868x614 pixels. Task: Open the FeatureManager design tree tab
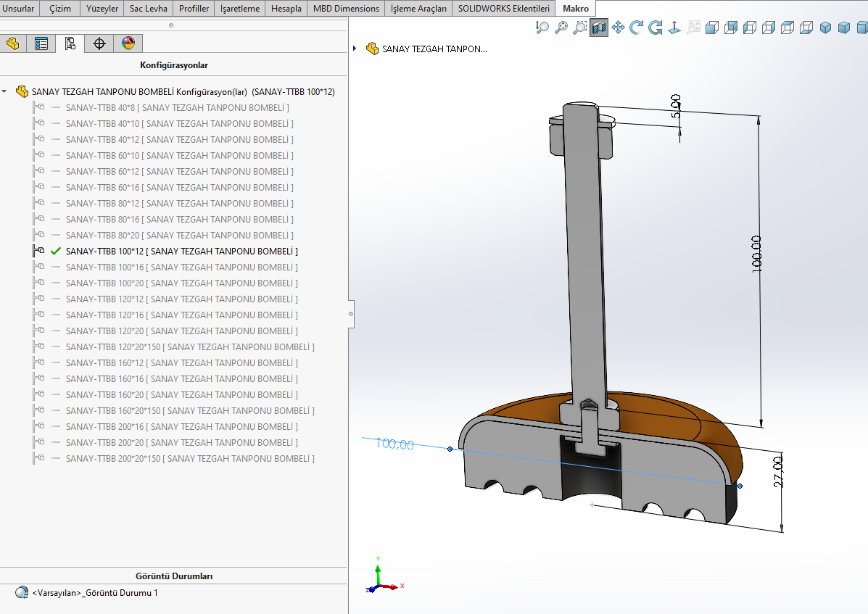click(13, 43)
